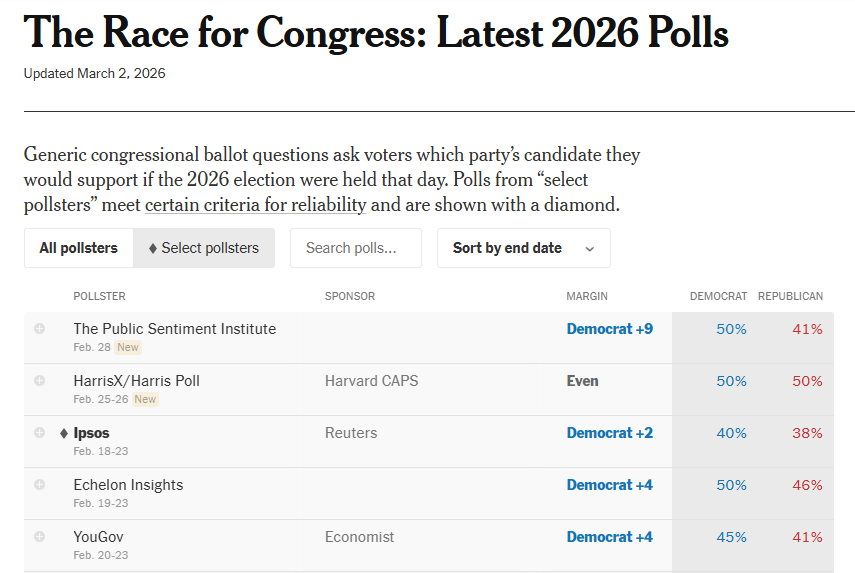The width and height of the screenshot is (855, 573).
Task: Expand the YouGov row plus icon
Action: click(x=39, y=536)
